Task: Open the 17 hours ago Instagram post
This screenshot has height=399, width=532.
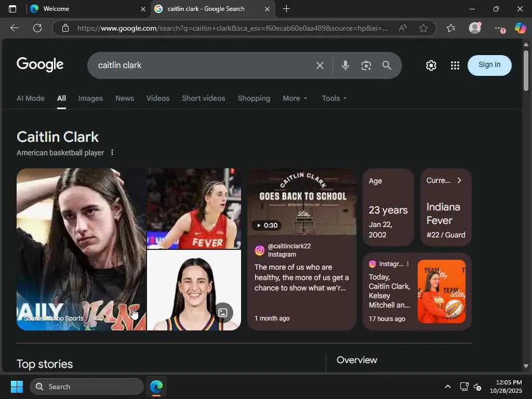Action: (x=417, y=291)
